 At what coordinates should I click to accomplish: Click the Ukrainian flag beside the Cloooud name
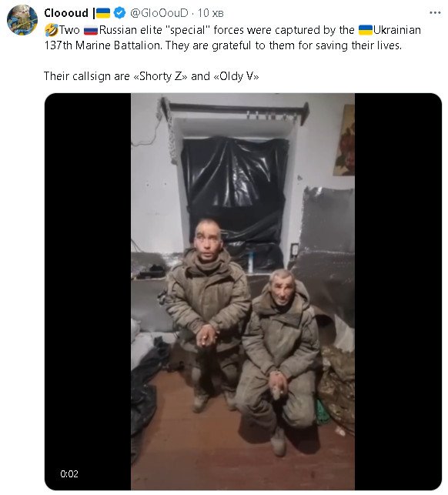click(103, 13)
